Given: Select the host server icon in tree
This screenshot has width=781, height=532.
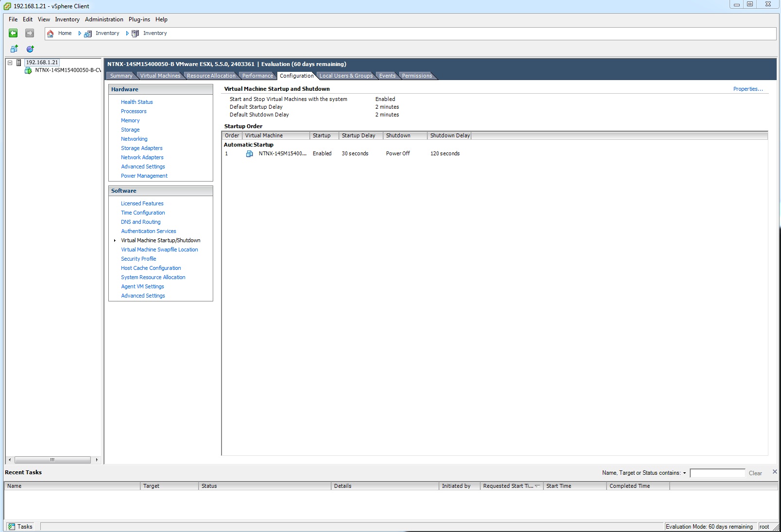Looking at the screenshot, I should [19, 63].
